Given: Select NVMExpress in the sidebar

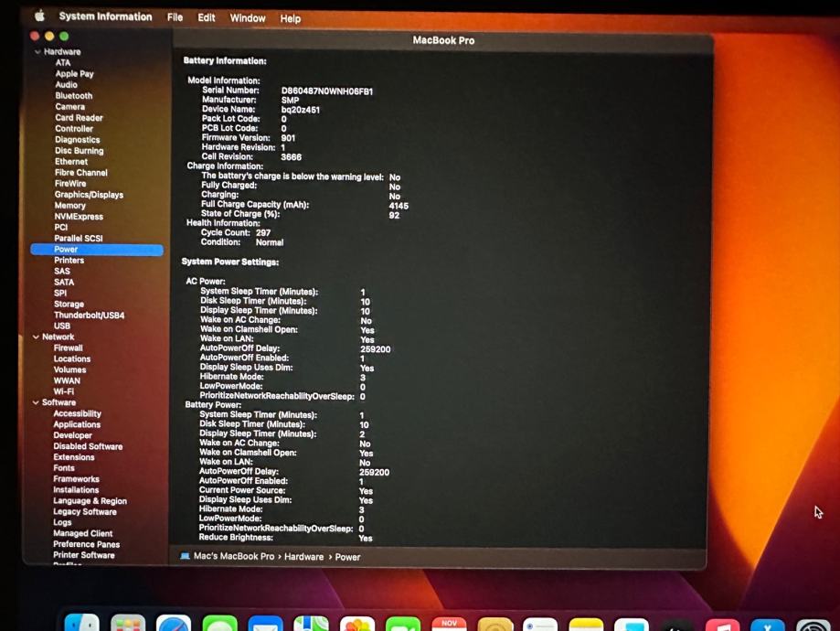Looking at the screenshot, I should point(79,217).
